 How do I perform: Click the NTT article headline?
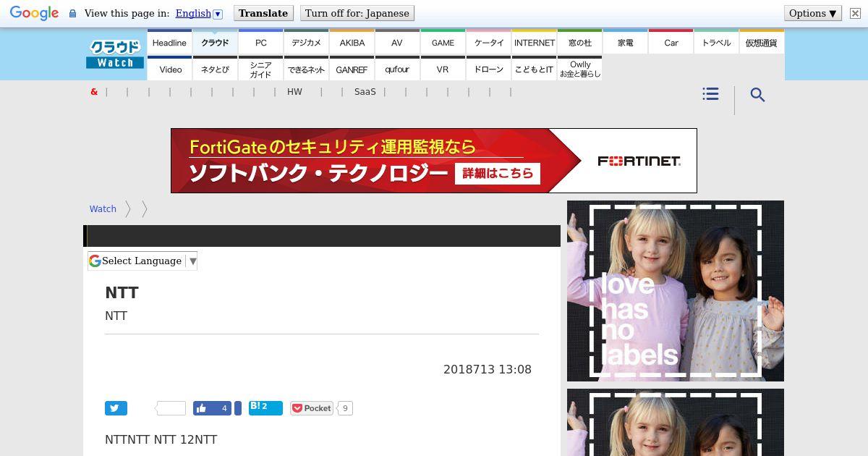[122, 292]
